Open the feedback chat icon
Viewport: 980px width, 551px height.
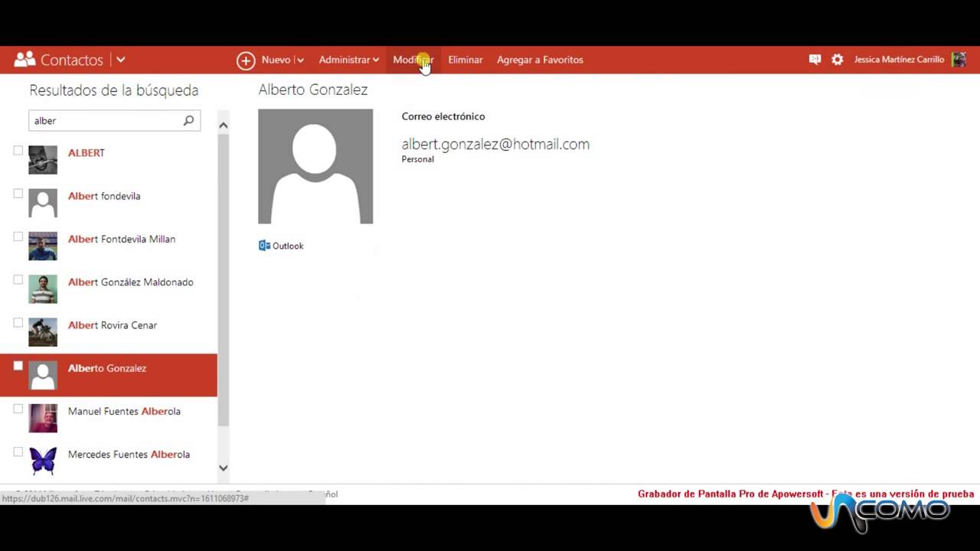point(815,59)
